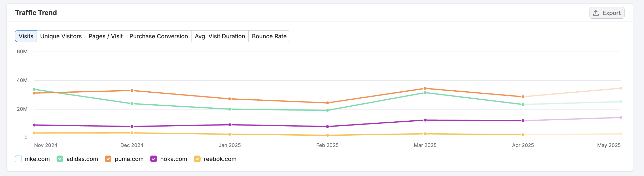View the Bounce Rate tab
The image size is (644, 176).
click(269, 36)
